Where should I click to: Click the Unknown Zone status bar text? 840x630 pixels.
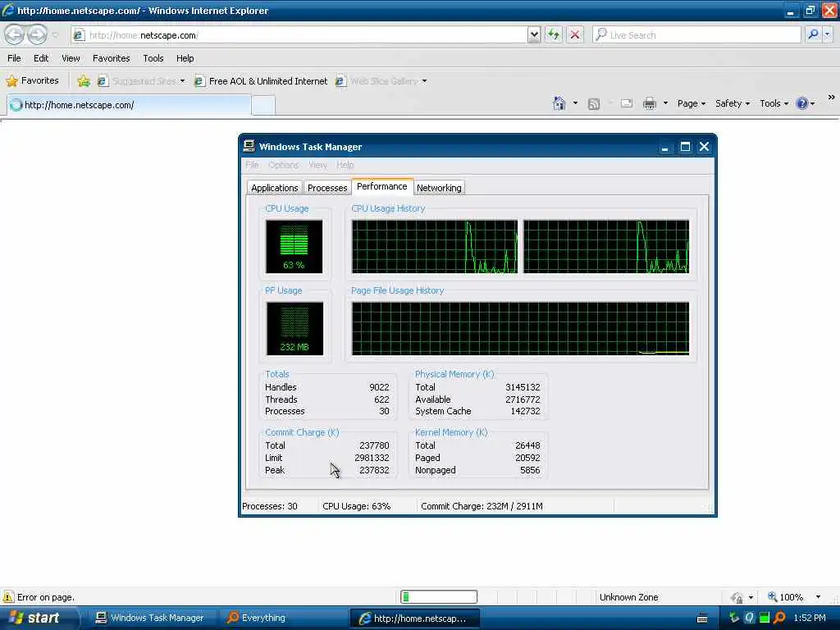(628, 597)
